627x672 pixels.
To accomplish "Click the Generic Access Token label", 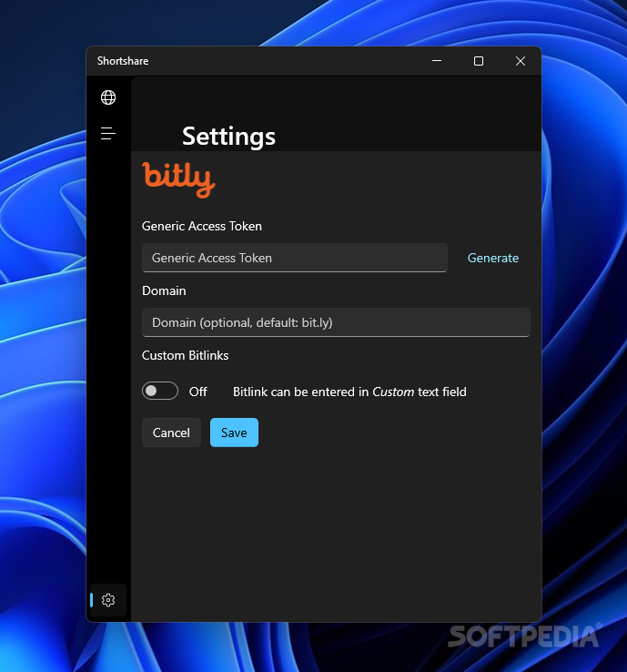I will (x=202, y=226).
